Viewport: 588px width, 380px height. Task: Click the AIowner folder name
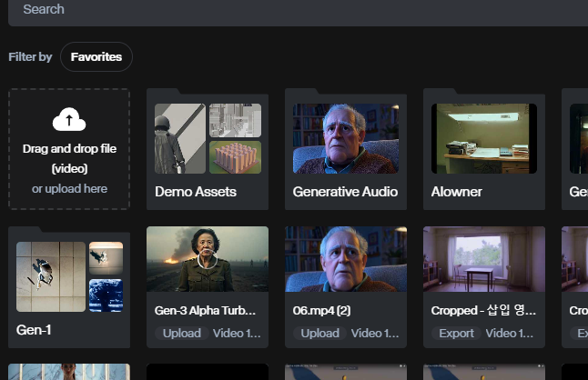tap(456, 192)
